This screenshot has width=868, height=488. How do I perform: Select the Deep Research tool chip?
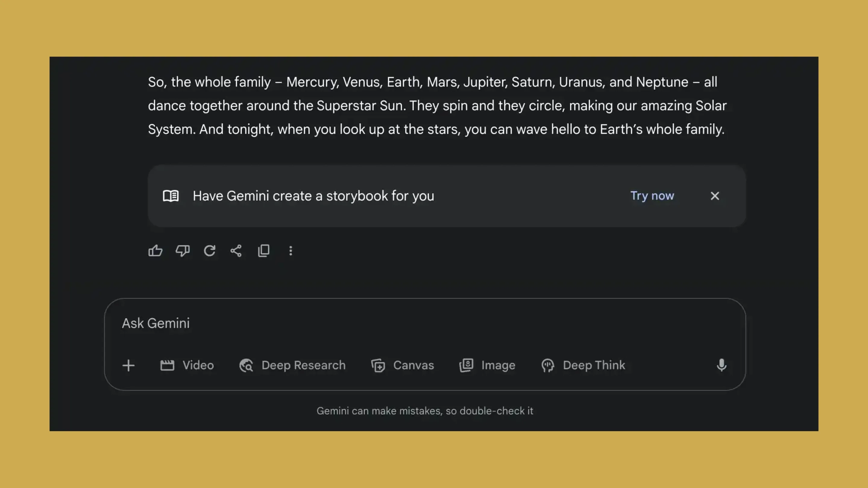click(292, 365)
